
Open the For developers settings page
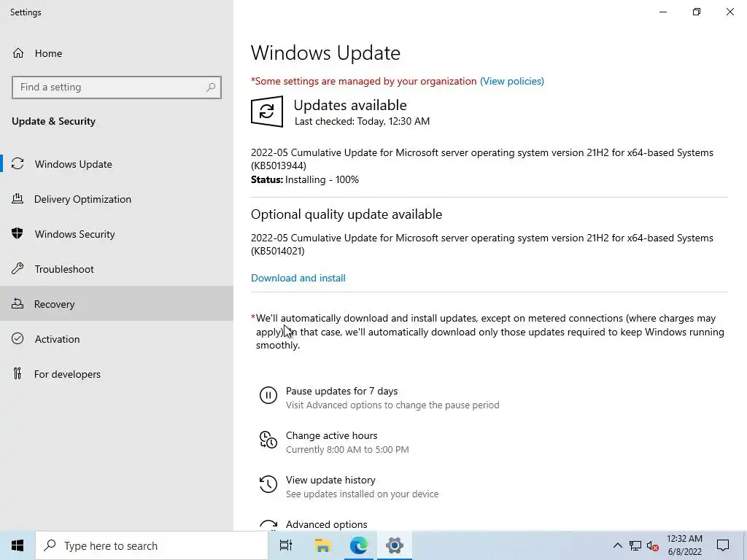(x=117, y=374)
